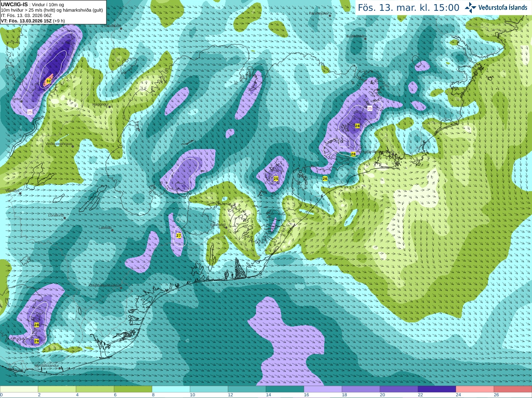Image resolution: width=532 pixels, height=398 pixels.
Task: Click the legend tick label 16
Action: coord(306,395)
